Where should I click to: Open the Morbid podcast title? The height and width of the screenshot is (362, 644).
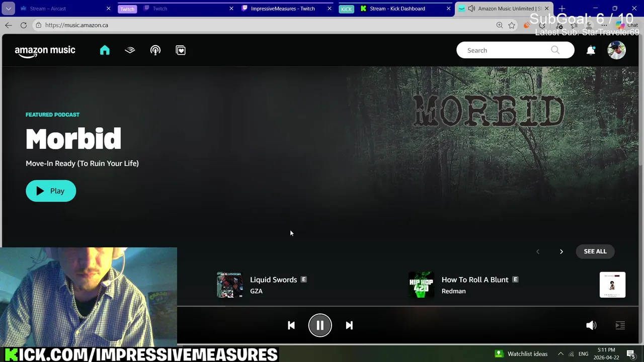point(73,139)
